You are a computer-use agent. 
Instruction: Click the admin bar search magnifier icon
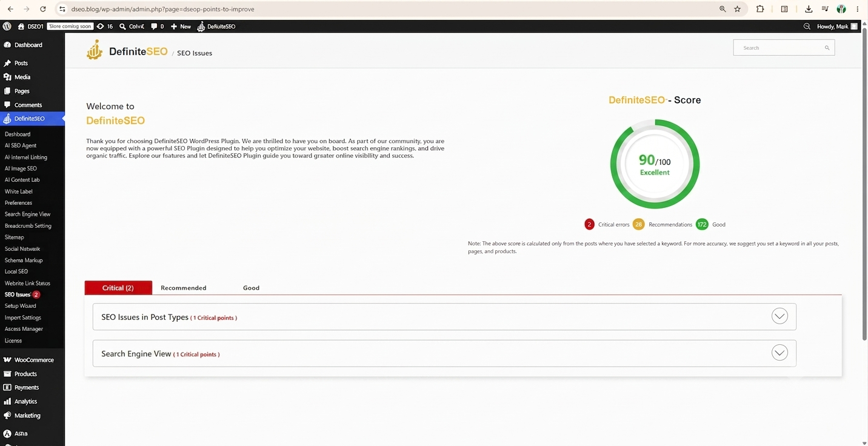click(x=807, y=27)
